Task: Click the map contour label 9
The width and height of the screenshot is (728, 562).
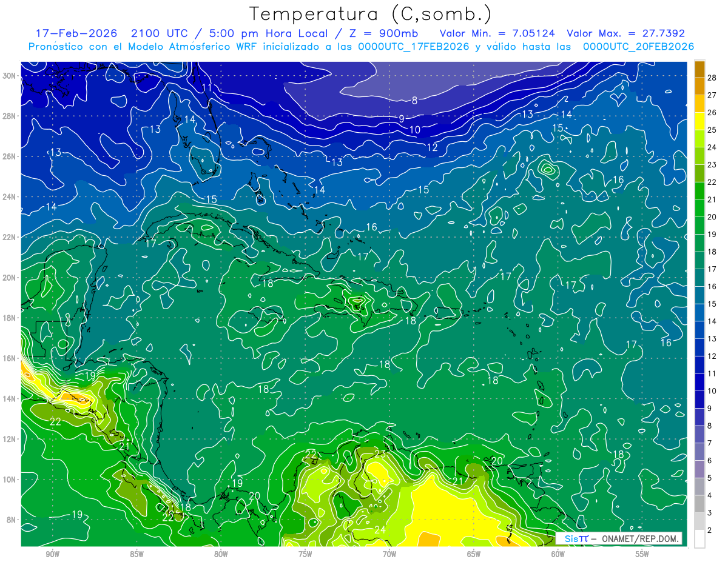Action: [x=402, y=119]
